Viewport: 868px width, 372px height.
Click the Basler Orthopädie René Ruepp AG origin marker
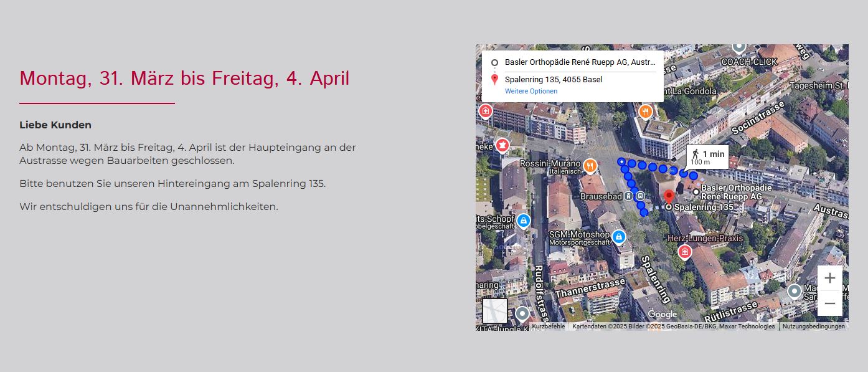coord(696,192)
